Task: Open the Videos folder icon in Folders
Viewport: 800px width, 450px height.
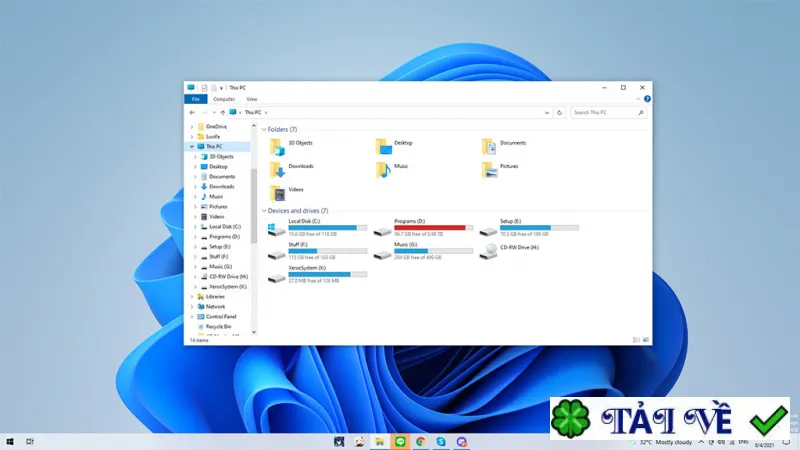Action: (277, 193)
